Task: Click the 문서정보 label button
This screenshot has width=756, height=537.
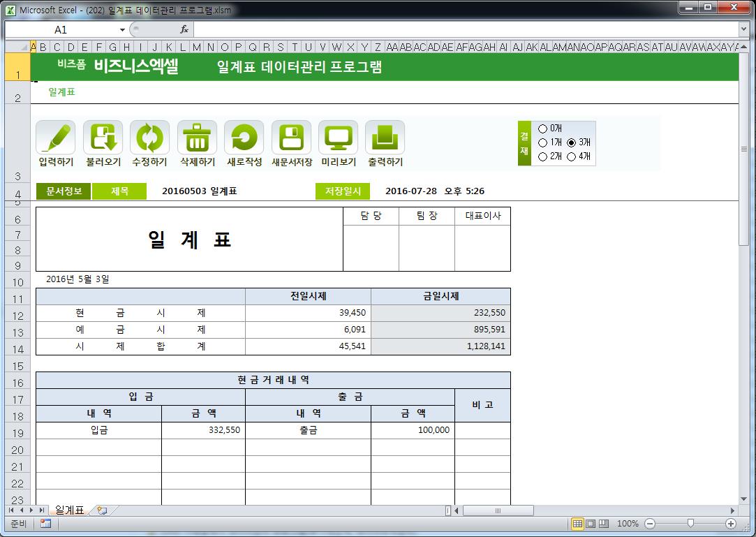Action: pos(64,191)
